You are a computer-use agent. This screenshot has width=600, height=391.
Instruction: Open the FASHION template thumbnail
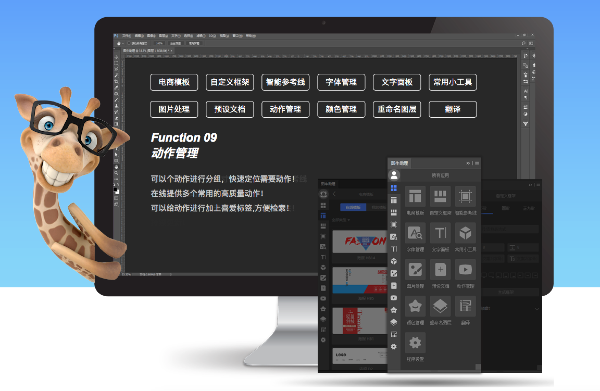[360, 241]
